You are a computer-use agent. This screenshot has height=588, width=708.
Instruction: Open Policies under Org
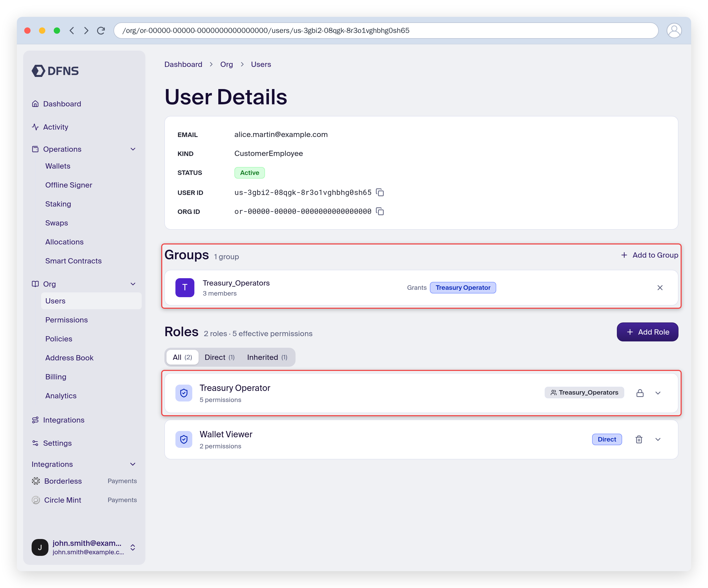[x=59, y=339]
